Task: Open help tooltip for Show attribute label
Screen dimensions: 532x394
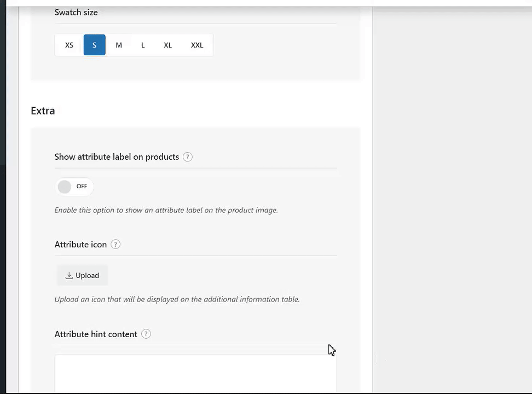Action: coord(188,157)
